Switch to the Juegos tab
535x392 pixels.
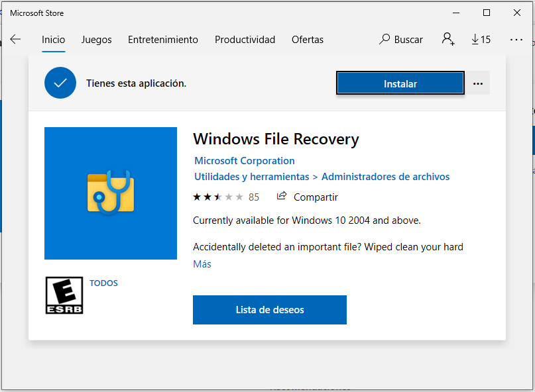coord(96,40)
